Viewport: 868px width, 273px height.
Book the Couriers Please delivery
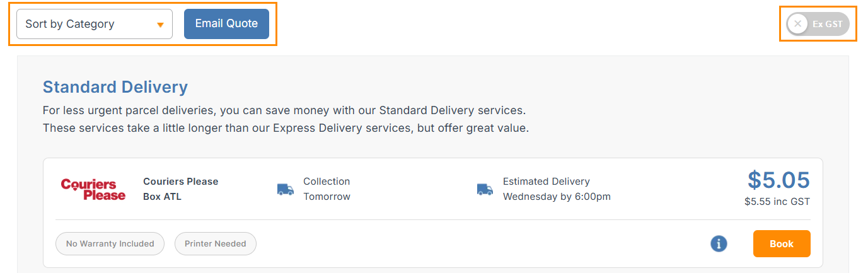tap(781, 244)
